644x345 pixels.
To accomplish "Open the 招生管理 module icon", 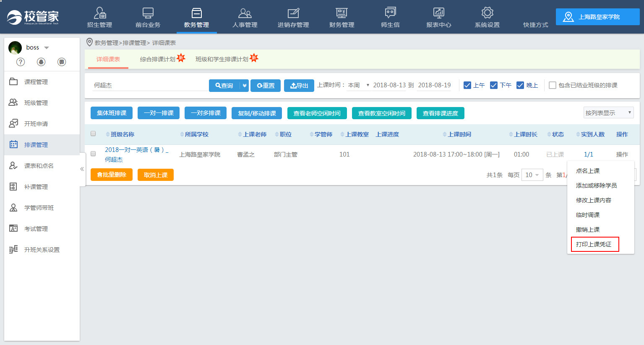I will click(99, 13).
